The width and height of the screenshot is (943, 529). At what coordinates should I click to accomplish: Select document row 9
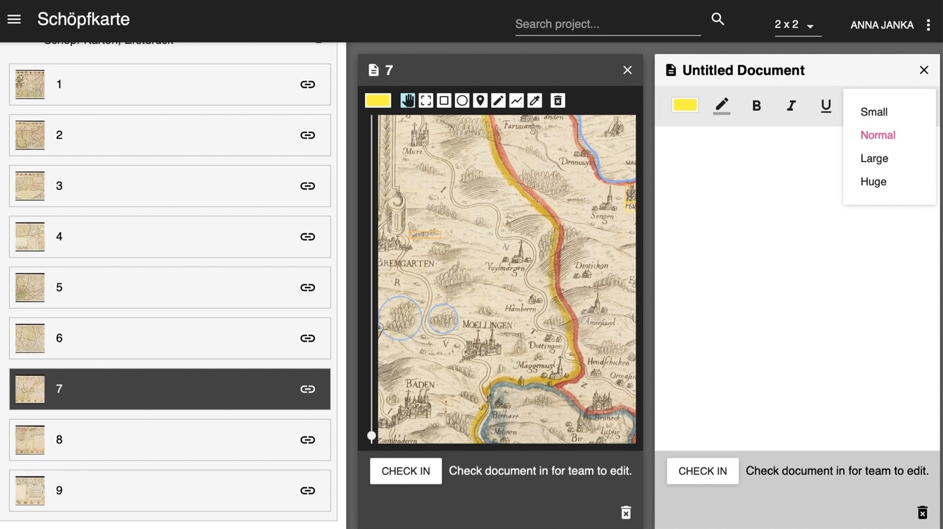(x=170, y=491)
